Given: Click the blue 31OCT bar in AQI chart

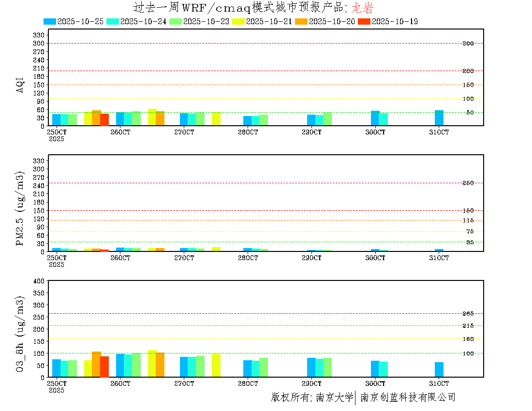Looking at the screenshot, I should [x=439, y=118].
